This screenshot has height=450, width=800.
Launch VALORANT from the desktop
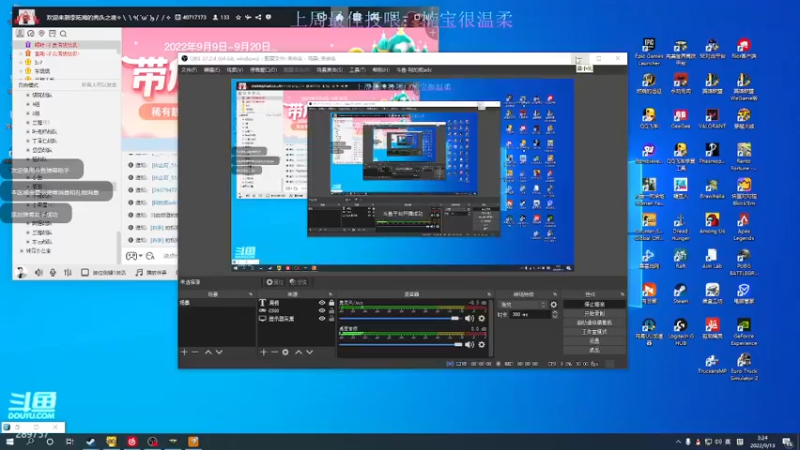click(x=712, y=119)
